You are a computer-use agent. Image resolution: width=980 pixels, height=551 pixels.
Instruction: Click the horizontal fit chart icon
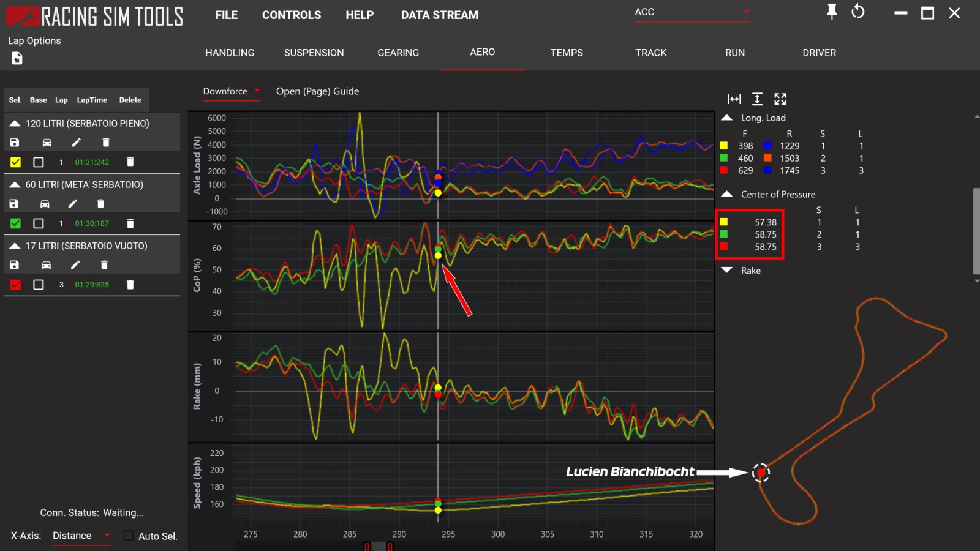734,99
